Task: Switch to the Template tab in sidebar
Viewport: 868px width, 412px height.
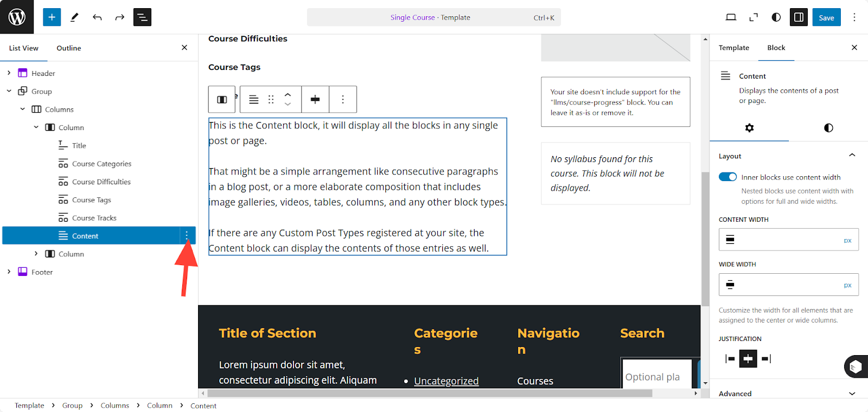Action: pyautogui.click(x=733, y=48)
